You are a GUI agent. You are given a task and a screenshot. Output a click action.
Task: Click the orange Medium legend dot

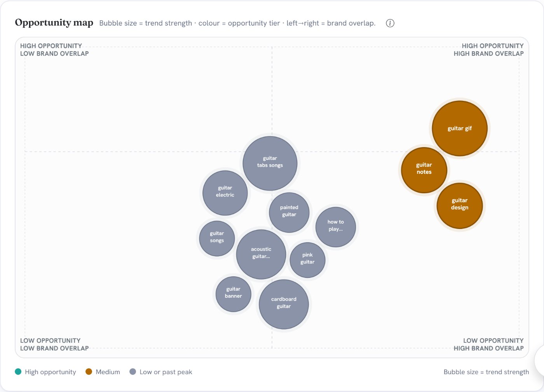[x=89, y=371]
